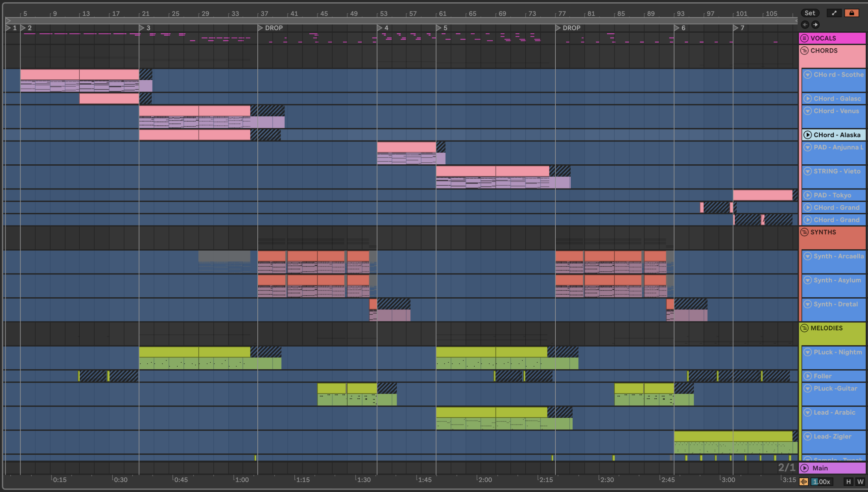Click the H height optimize button

[x=848, y=482]
